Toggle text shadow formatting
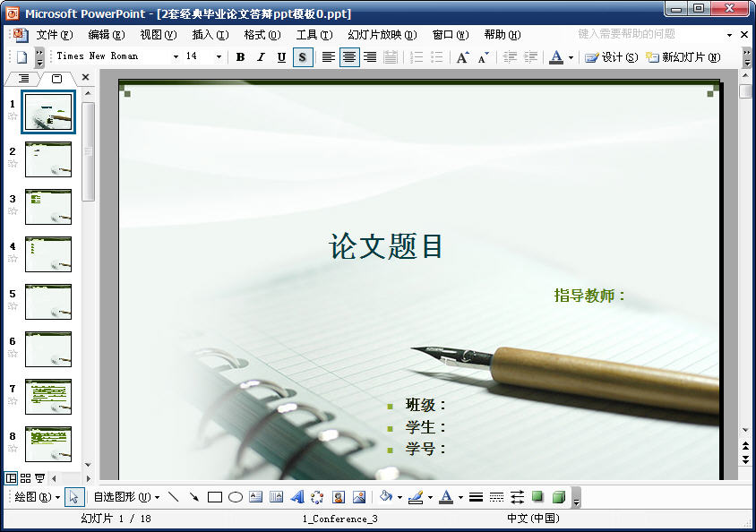This screenshot has width=756, height=532. (303, 56)
